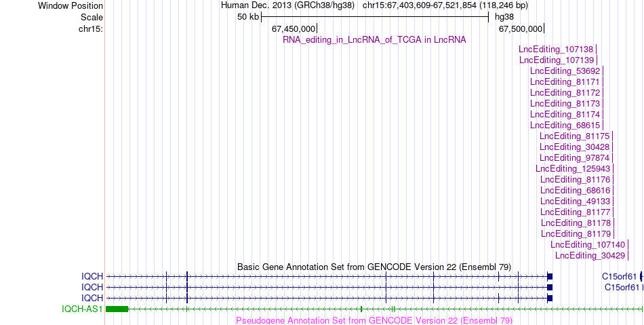
Task: Open the RNA_editing_in_LncRNA_of_TCGA track title
Action: [374, 40]
